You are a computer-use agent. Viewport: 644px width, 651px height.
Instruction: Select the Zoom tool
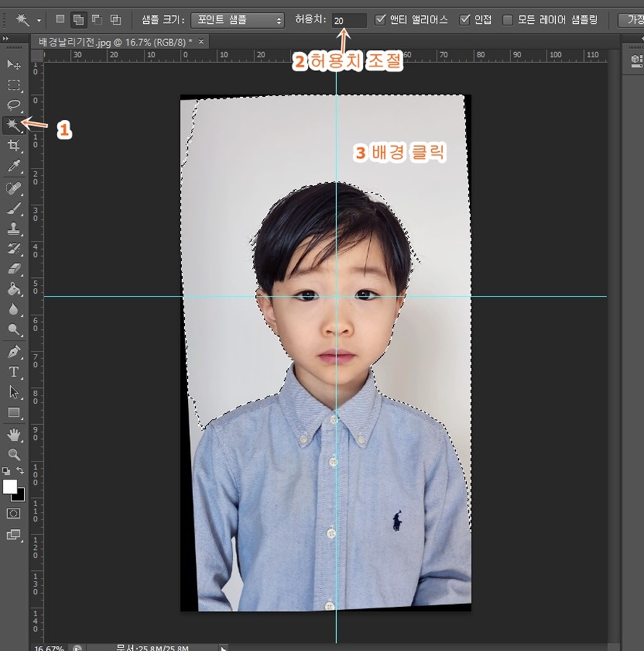[14, 455]
